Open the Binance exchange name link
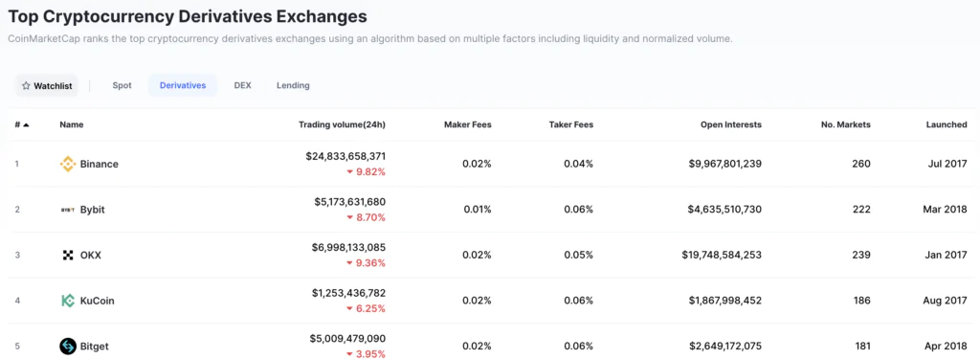Screen dimensions: 980x359 click(x=99, y=164)
